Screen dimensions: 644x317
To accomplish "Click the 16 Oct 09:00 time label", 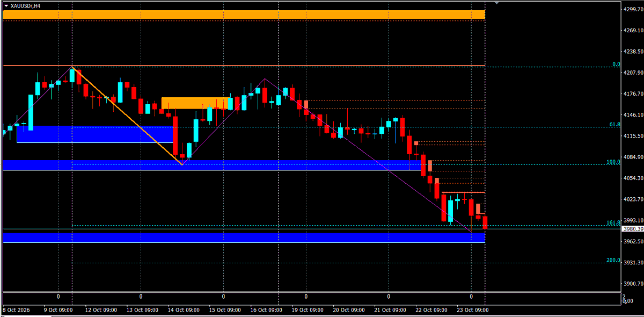I will pyautogui.click(x=266, y=310).
